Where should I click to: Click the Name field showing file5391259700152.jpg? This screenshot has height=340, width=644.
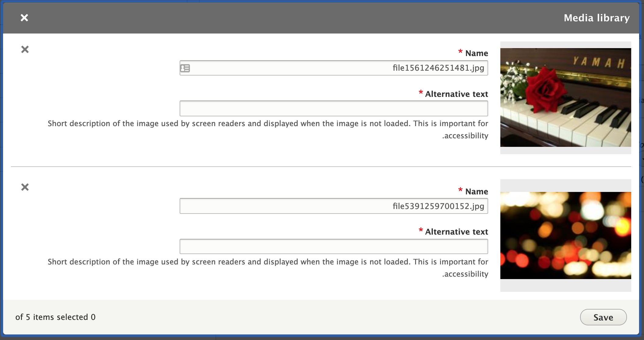(x=334, y=206)
